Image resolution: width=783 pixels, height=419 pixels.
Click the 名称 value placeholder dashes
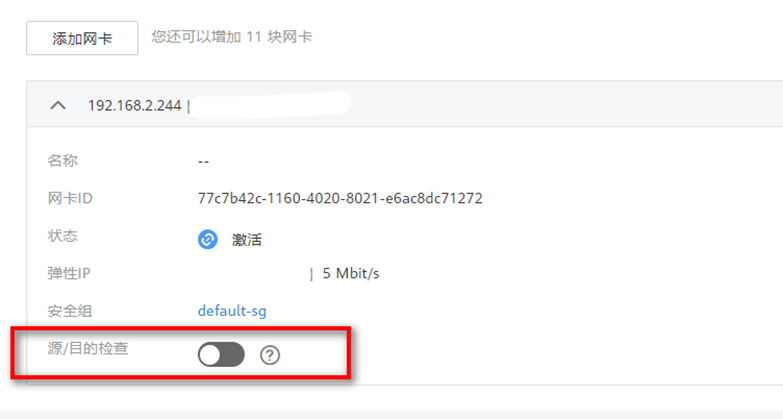point(203,161)
